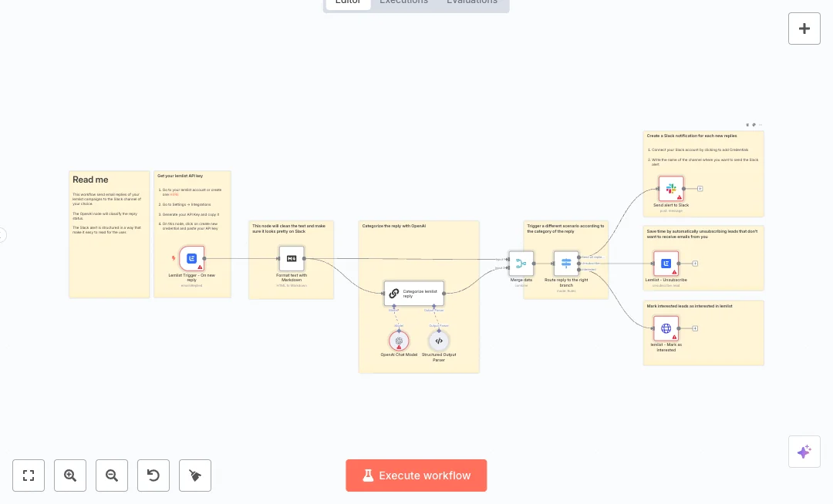
Task: Open the lemlist Mark as interested node
Action: [666, 328]
